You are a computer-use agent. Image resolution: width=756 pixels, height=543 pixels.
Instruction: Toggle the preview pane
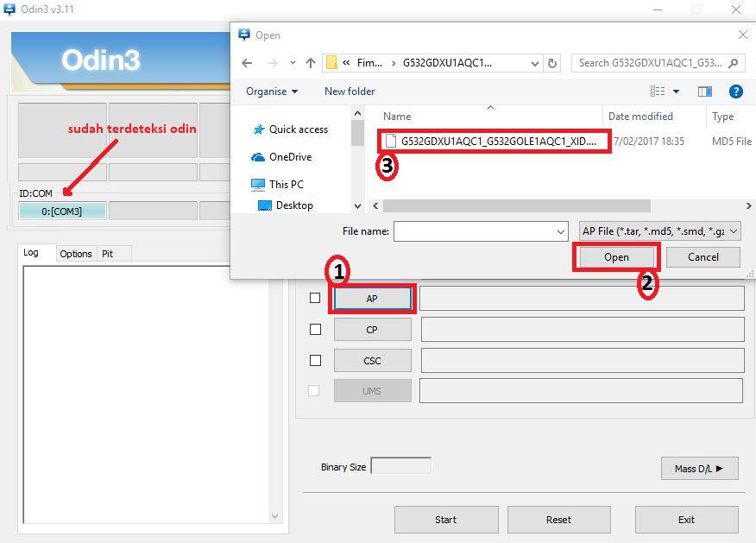point(705,92)
